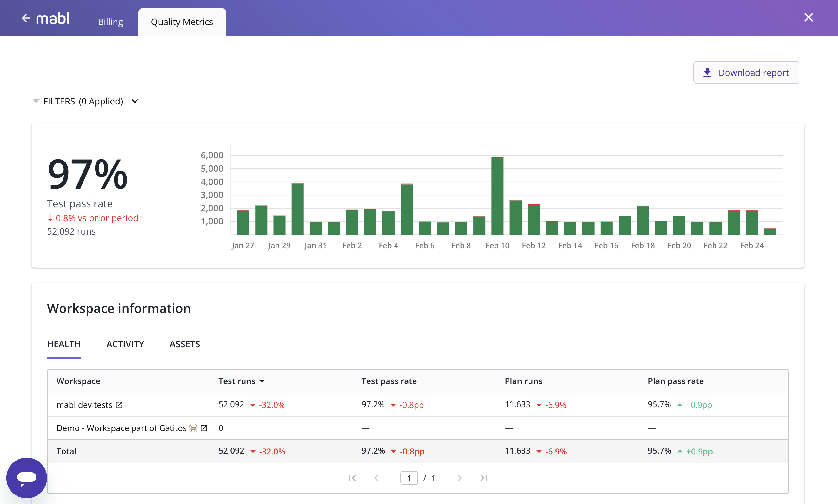Open the mabl dev tests workspace external link
Image resolution: width=838 pixels, height=504 pixels.
coord(119,404)
